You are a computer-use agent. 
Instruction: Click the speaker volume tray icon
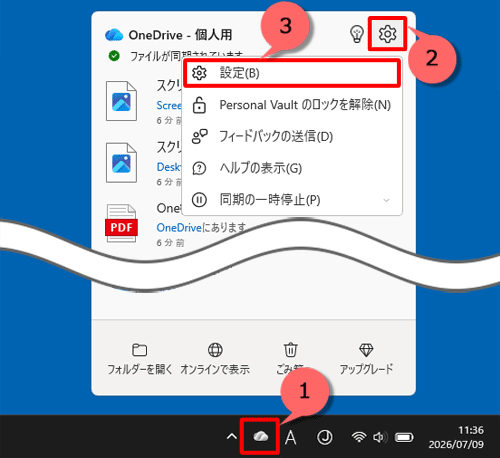click(x=380, y=437)
